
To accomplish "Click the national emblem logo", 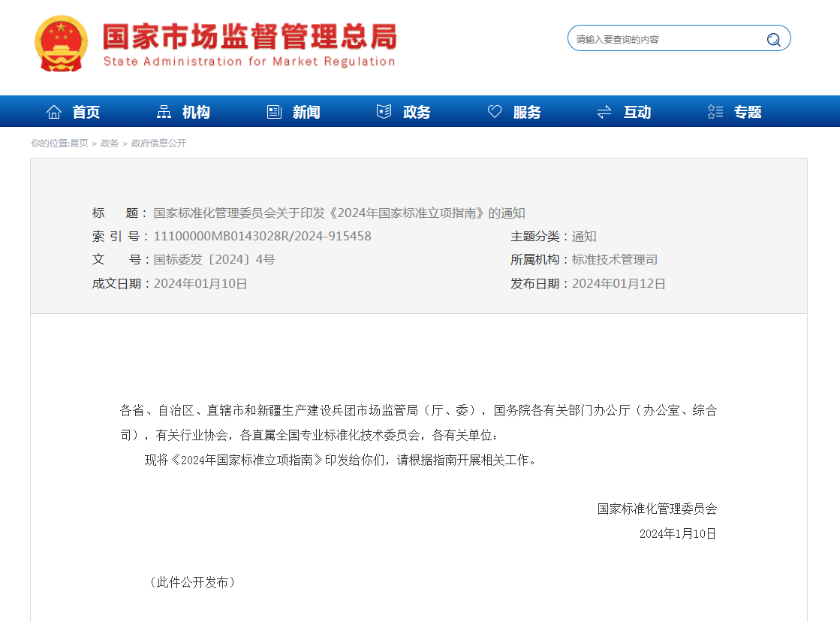I will coord(61,44).
